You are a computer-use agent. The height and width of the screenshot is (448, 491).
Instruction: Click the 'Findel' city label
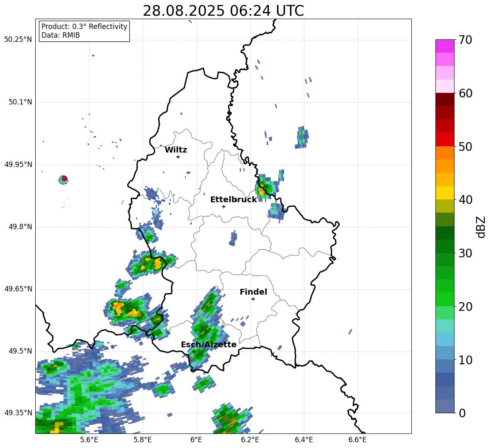253,292
